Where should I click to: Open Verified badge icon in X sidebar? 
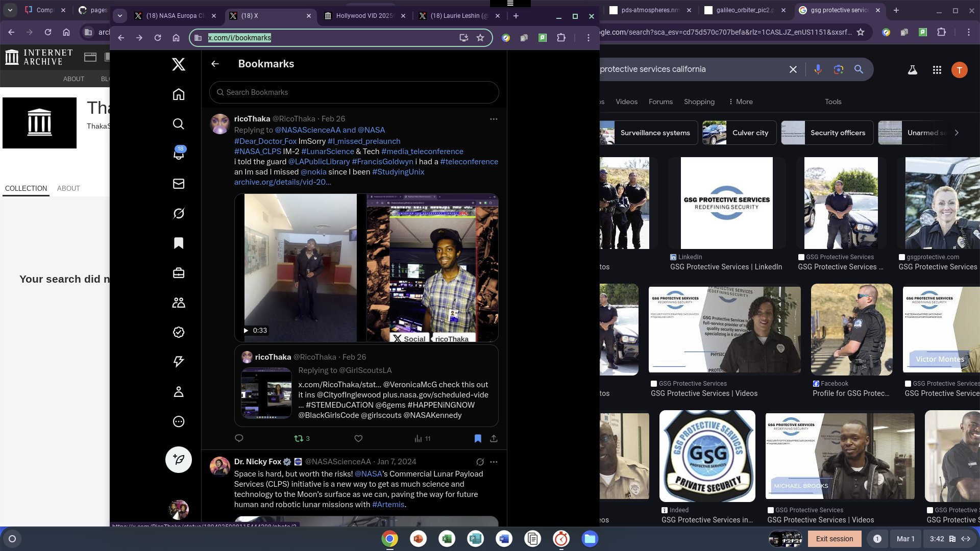click(178, 332)
